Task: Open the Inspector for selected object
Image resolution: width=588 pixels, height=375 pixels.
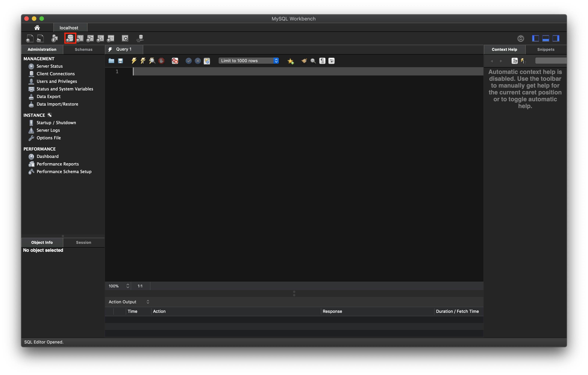Action: [x=54, y=38]
